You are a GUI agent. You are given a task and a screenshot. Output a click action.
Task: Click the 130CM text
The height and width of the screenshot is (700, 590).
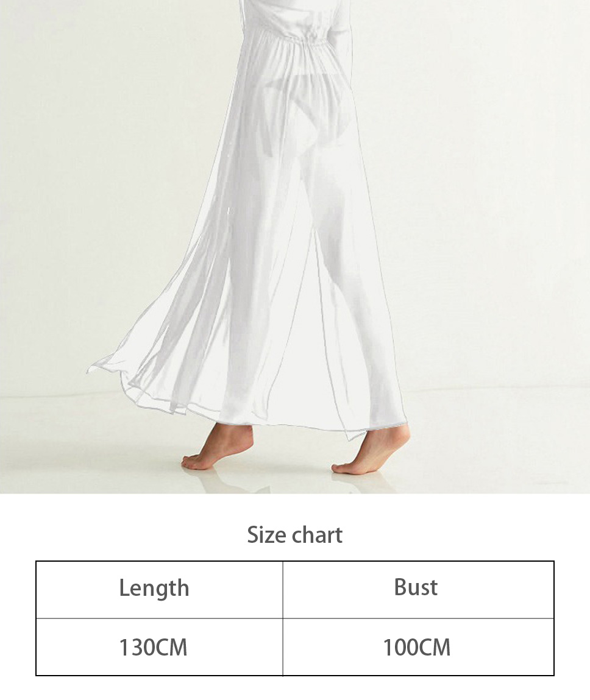pos(153,648)
